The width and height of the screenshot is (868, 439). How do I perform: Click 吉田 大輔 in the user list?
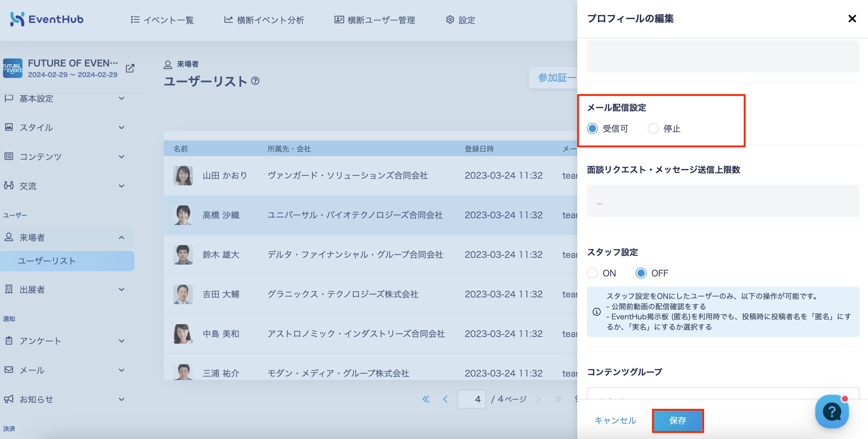(221, 294)
